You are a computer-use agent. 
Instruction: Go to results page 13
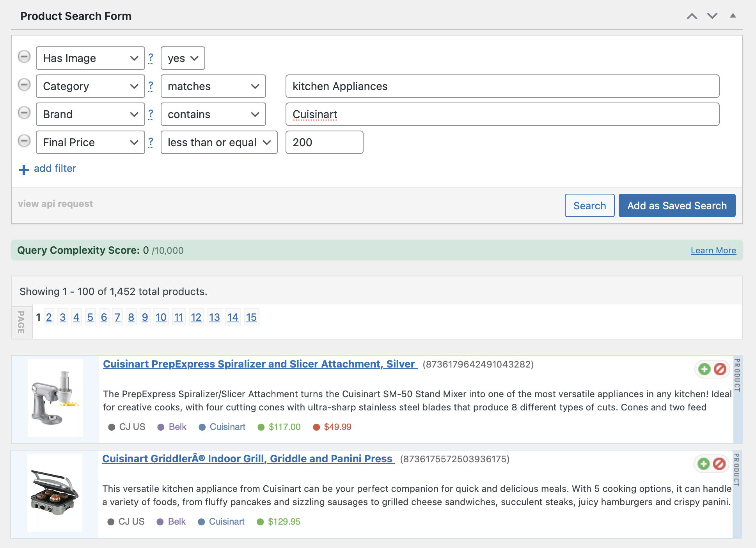(x=215, y=317)
